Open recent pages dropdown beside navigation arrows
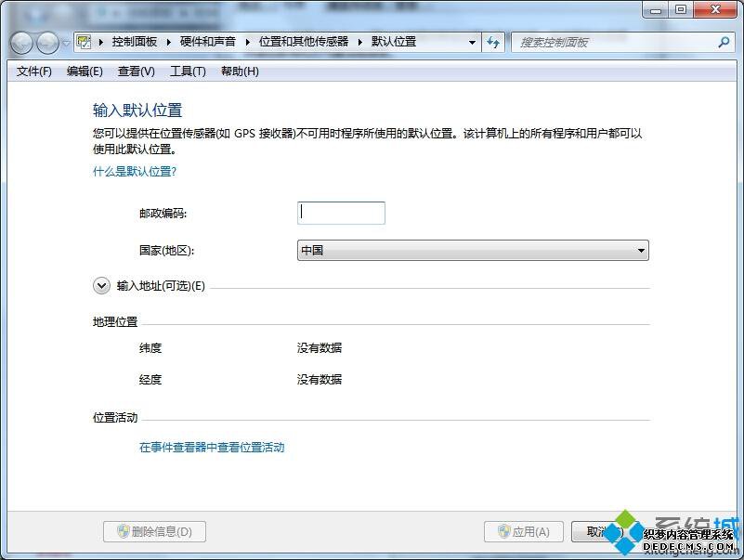Image resolution: width=744 pixels, height=560 pixels. pos(66,44)
